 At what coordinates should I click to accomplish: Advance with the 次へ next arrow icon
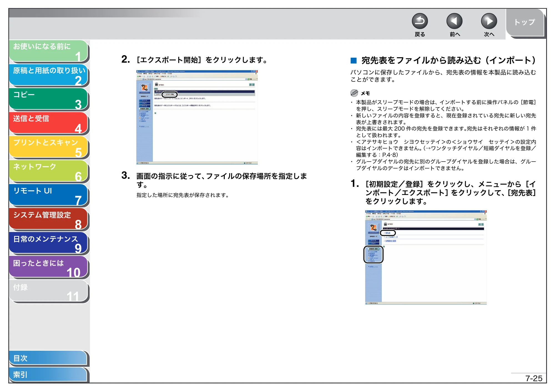[x=489, y=21]
